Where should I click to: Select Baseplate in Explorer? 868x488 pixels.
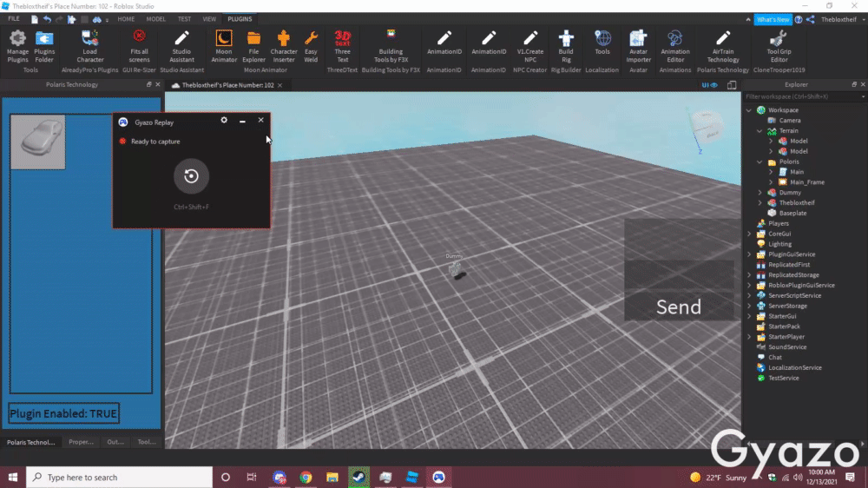click(792, 214)
